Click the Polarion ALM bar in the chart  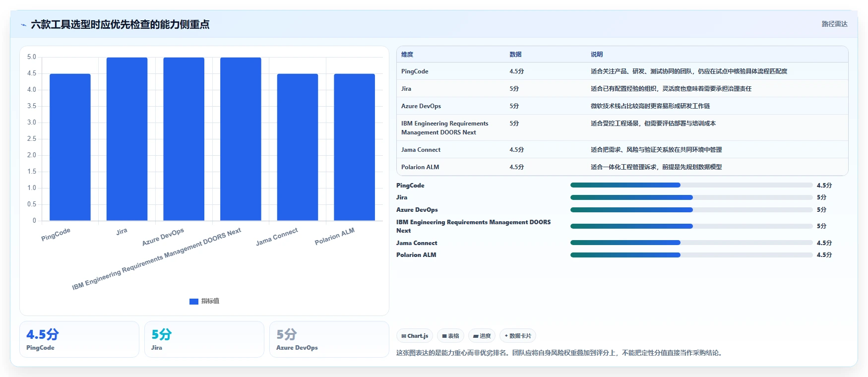tap(354, 147)
